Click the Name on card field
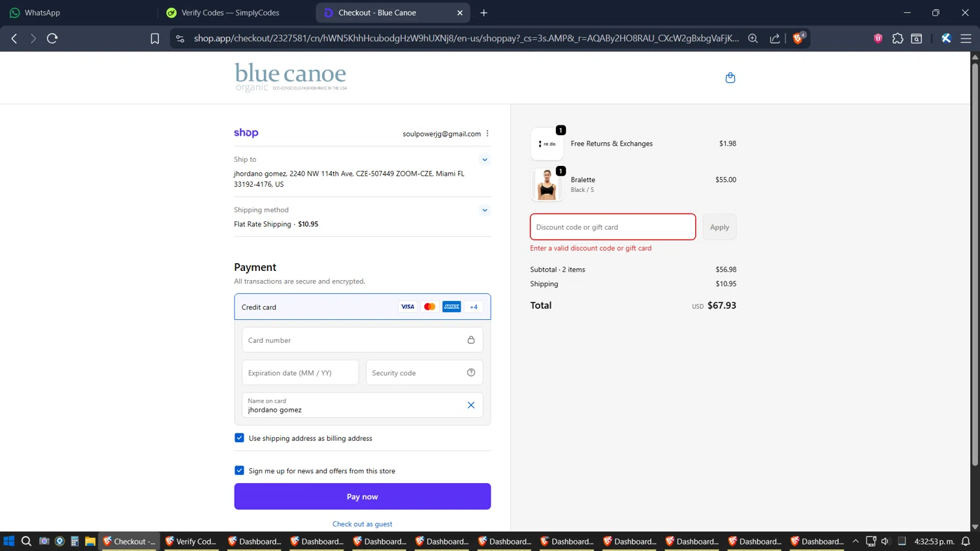The image size is (980, 551). (363, 405)
